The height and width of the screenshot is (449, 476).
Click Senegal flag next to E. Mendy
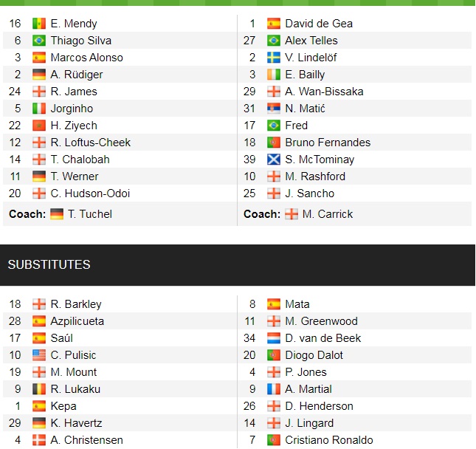click(x=39, y=24)
